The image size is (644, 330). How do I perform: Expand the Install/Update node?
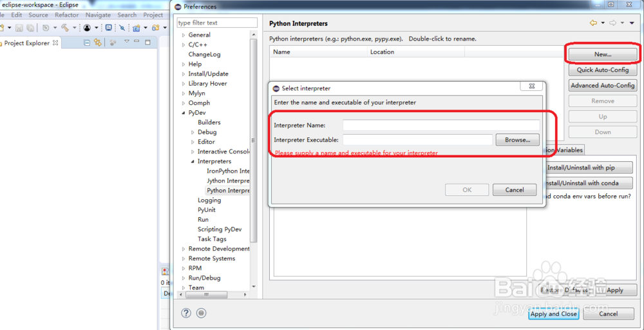(184, 74)
